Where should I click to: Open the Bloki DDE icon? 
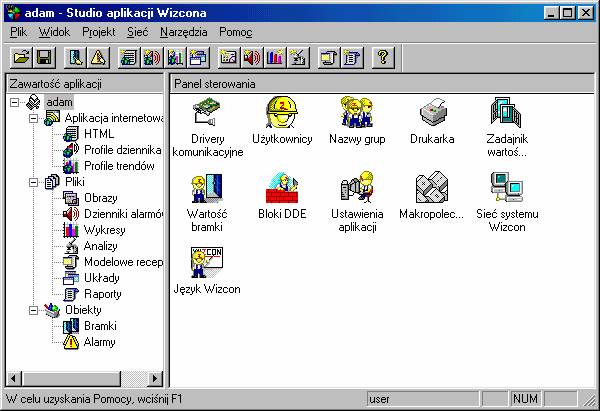(x=282, y=192)
